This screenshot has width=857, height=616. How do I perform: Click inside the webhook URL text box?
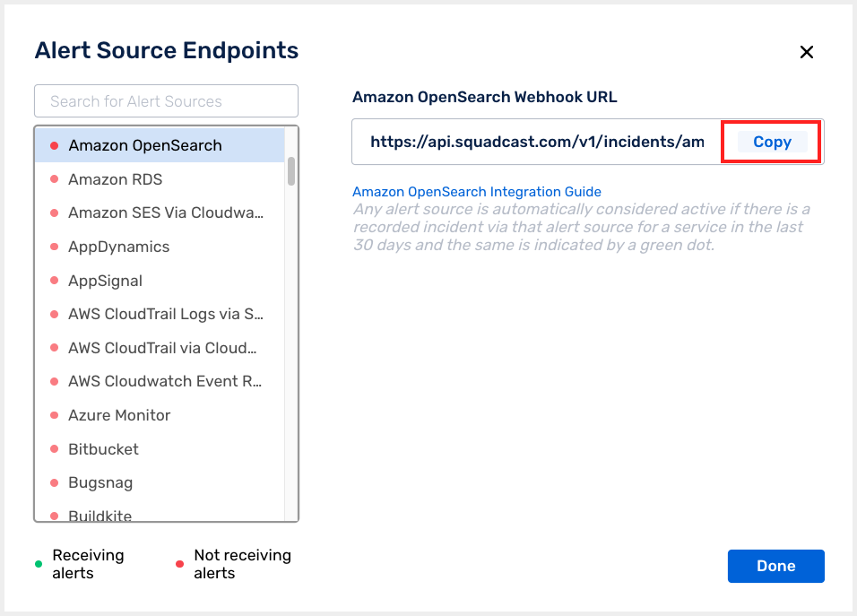coord(538,142)
